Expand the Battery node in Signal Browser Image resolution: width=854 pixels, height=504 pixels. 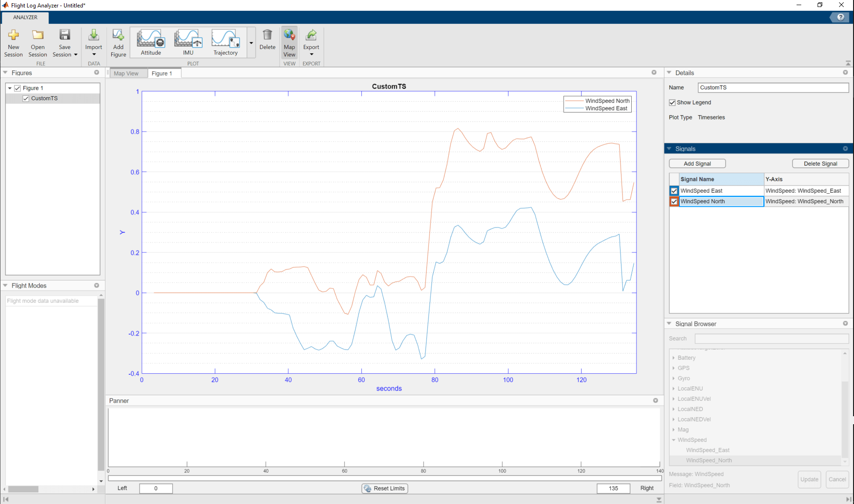click(674, 358)
